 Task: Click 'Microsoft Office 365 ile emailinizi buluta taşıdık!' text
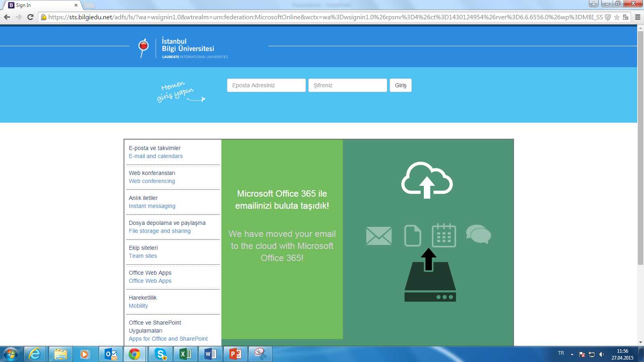click(282, 200)
